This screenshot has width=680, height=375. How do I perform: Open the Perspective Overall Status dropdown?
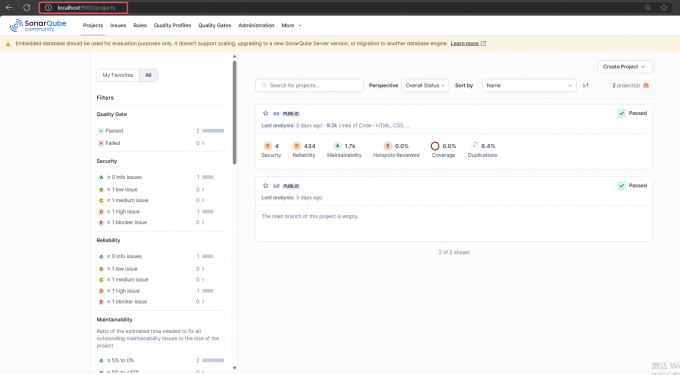click(x=425, y=85)
